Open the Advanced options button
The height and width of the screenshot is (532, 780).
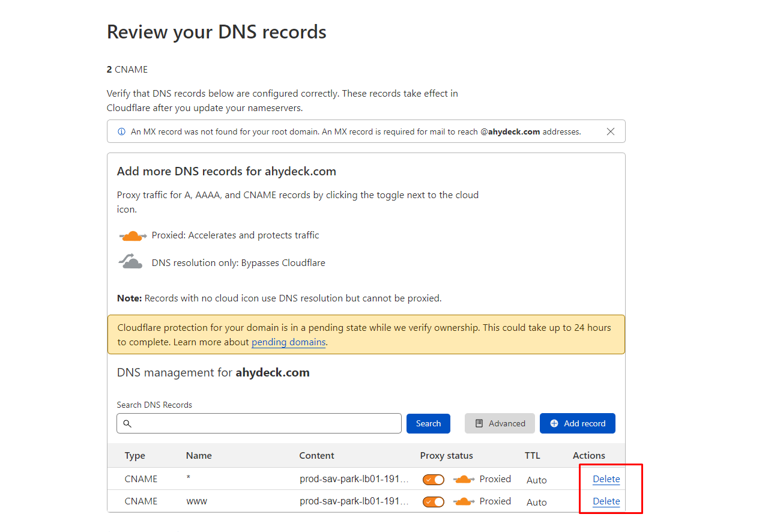pyautogui.click(x=500, y=423)
